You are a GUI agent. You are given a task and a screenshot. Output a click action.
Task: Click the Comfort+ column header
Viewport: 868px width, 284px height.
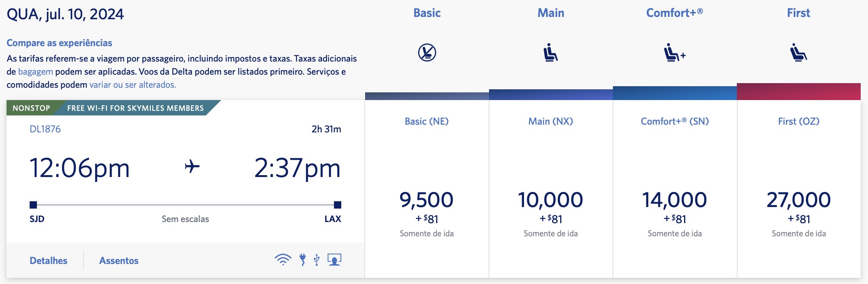[674, 13]
